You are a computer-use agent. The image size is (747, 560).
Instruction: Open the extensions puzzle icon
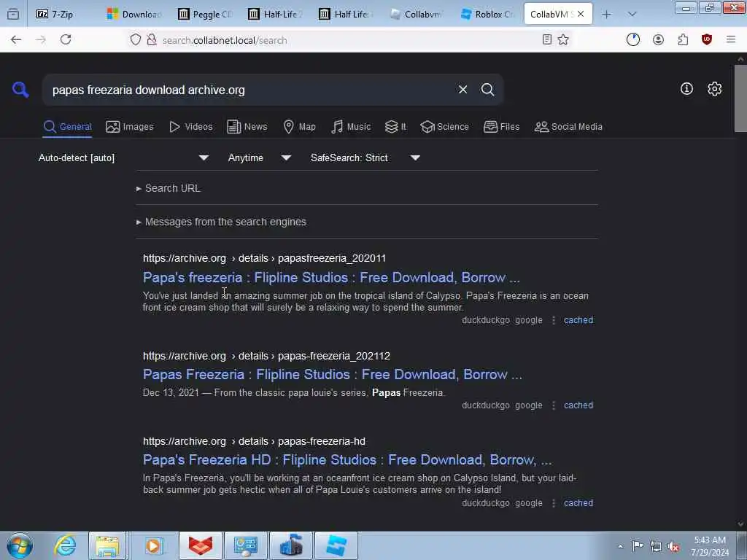coord(683,40)
